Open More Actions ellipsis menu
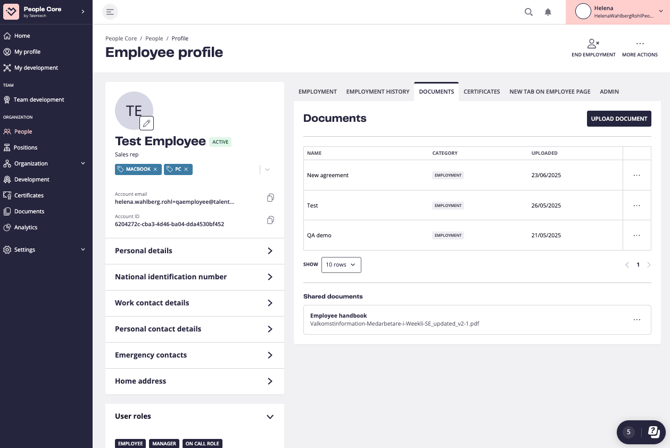The image size is (670, 448). [640, 44]
